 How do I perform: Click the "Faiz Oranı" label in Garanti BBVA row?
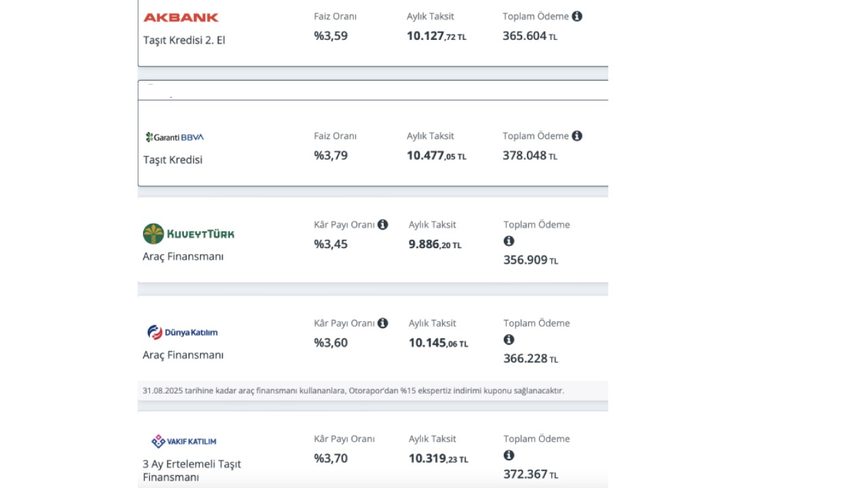[335, 136]
